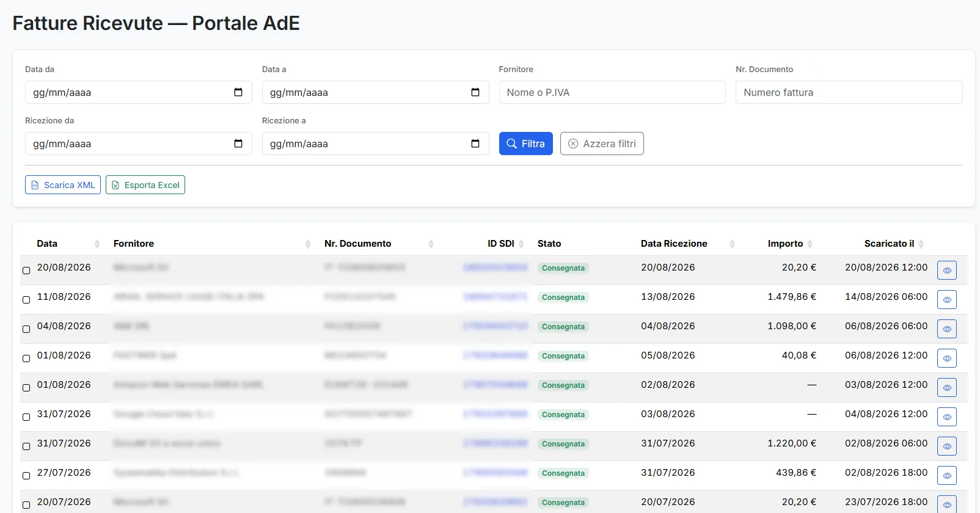Open calendar picker for Ricezione da

pos(238,144)
